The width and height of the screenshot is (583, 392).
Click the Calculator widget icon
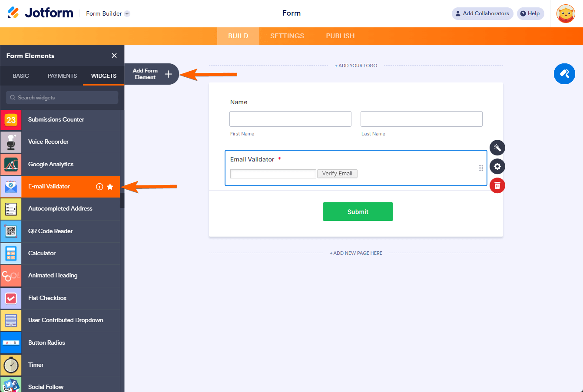pos(11,254)
